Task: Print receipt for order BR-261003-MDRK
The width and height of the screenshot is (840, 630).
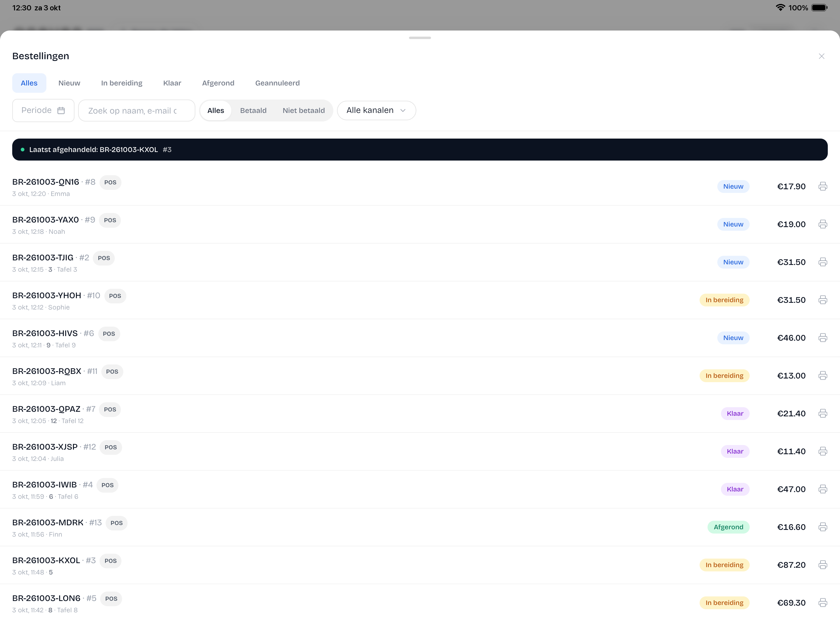Action: 823,527
